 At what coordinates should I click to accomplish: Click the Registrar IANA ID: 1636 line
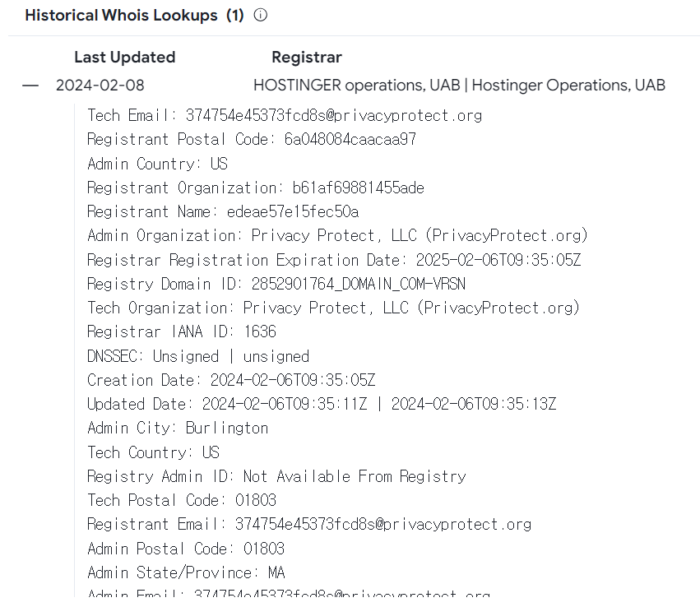(x=182, y=331)
